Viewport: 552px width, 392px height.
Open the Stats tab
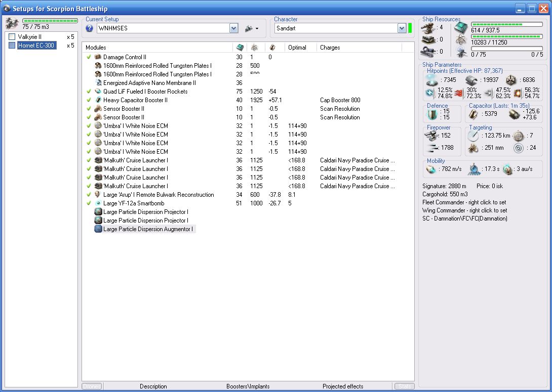coord(405,386)
